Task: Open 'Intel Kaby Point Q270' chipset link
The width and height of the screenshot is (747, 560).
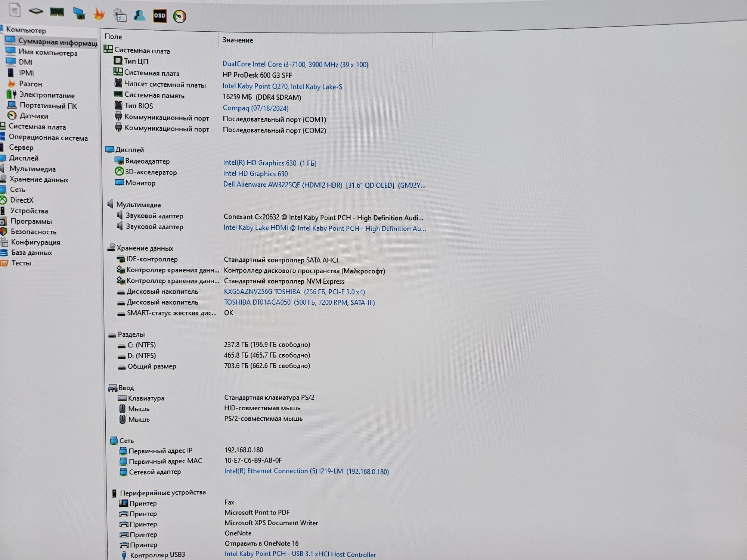Action: (x=282, y=86)
